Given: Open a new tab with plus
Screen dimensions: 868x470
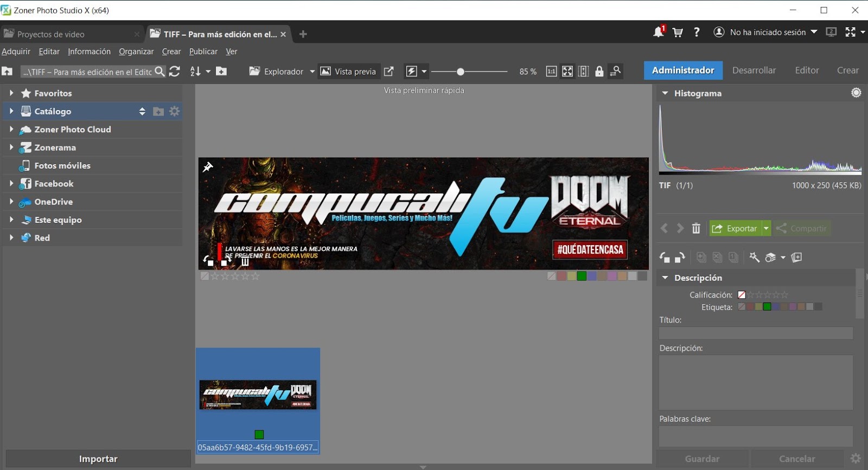Looking at the screenshot, I should pos(303,34).
